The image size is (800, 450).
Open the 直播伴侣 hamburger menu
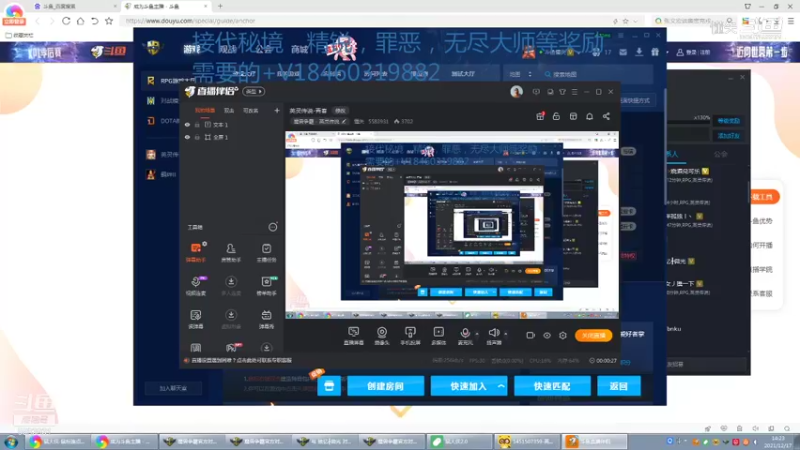click(x=574, y=92)
